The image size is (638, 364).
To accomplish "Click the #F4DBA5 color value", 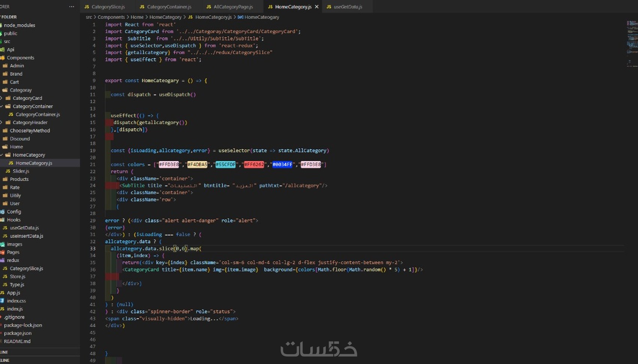I will point(197,164).
